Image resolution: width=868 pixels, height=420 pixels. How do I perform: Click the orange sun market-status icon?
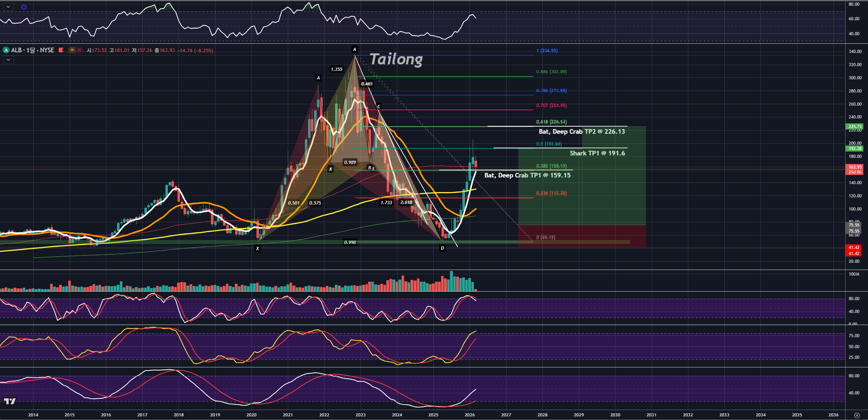point(72,50)
